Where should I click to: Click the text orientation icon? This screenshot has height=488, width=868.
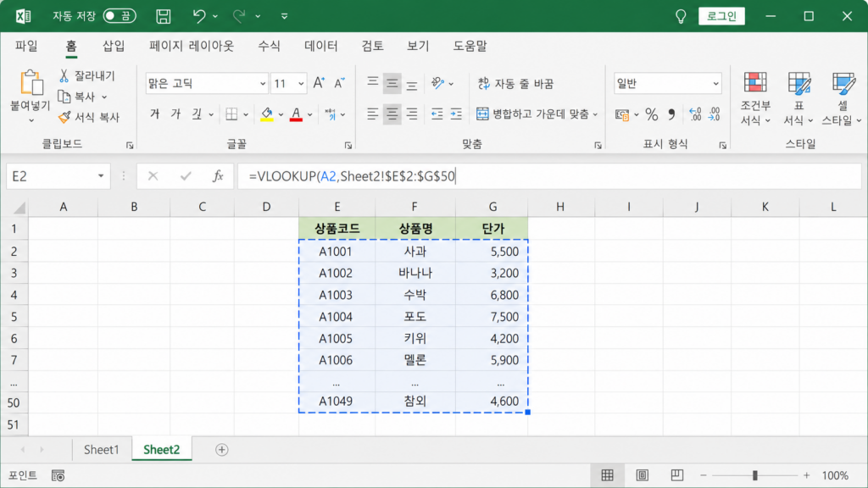point(438,84)
